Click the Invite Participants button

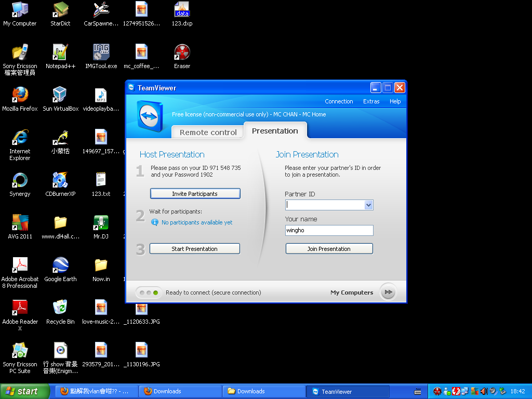coord(195,194)
